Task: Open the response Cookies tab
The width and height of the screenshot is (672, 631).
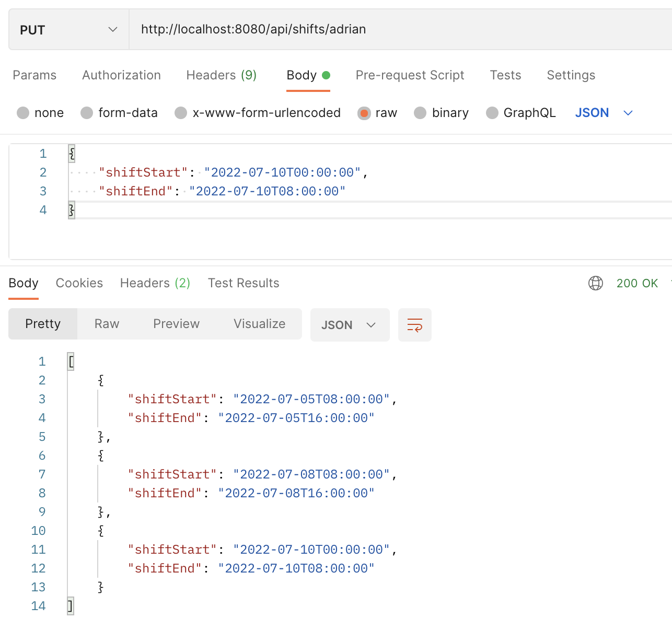Action: pyautogui.click(x=79, y=283)
